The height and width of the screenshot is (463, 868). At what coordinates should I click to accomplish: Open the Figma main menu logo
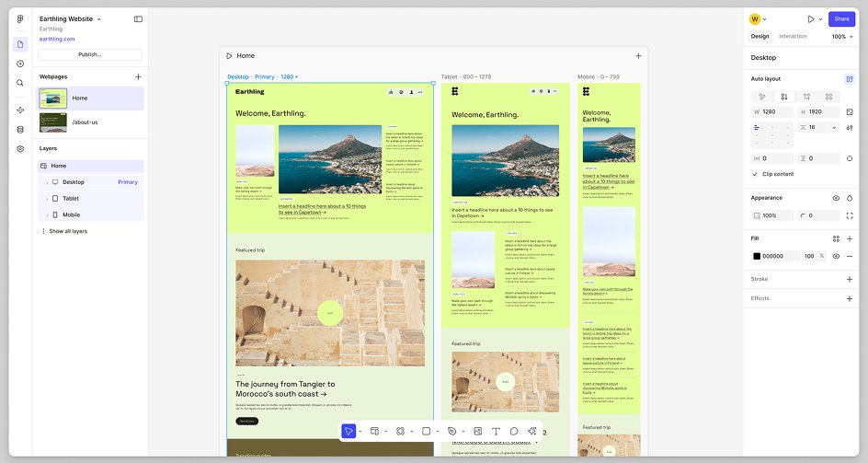coord(20,18)
